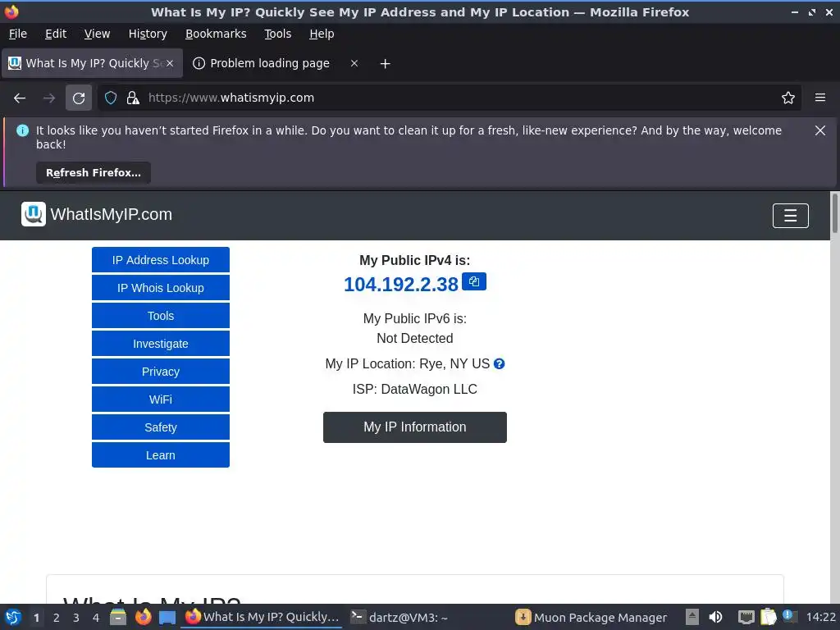
Task: Open the WiFi section
Action: pos(161,399)
